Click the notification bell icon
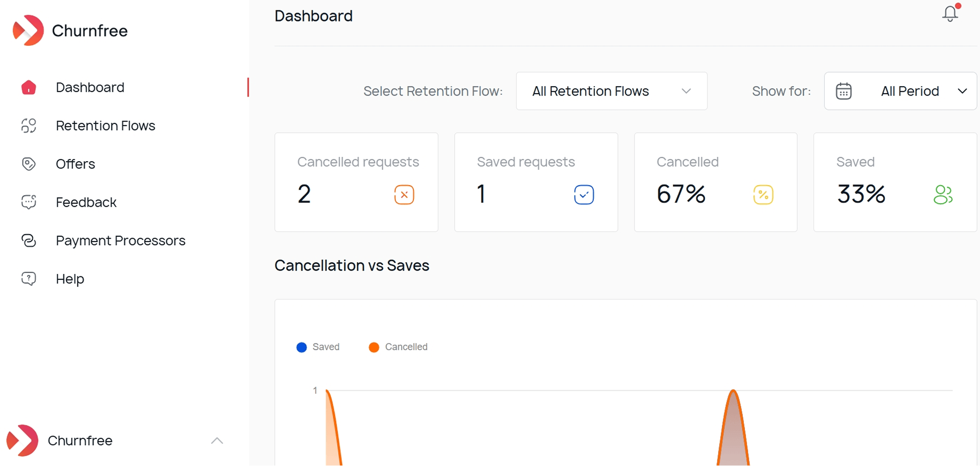The width and height of the screenshot is (980, 466). click(x=950, y=14)
